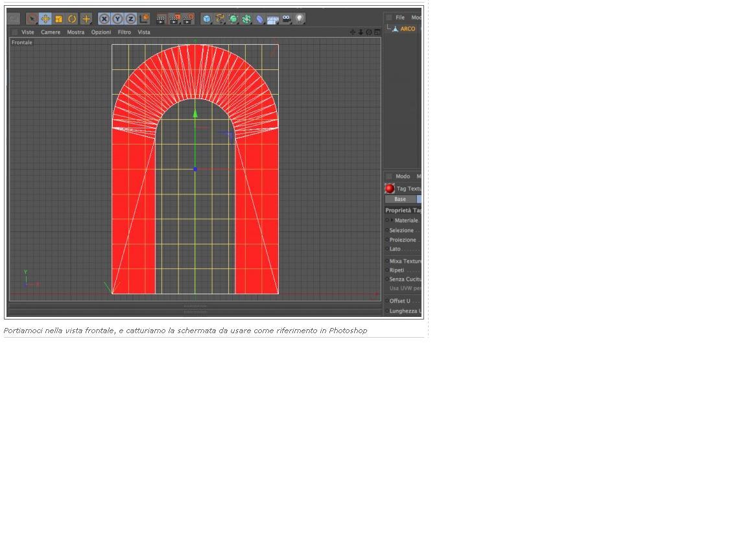
Task: Open the spline tools dropdown icon
Action: 220,19
